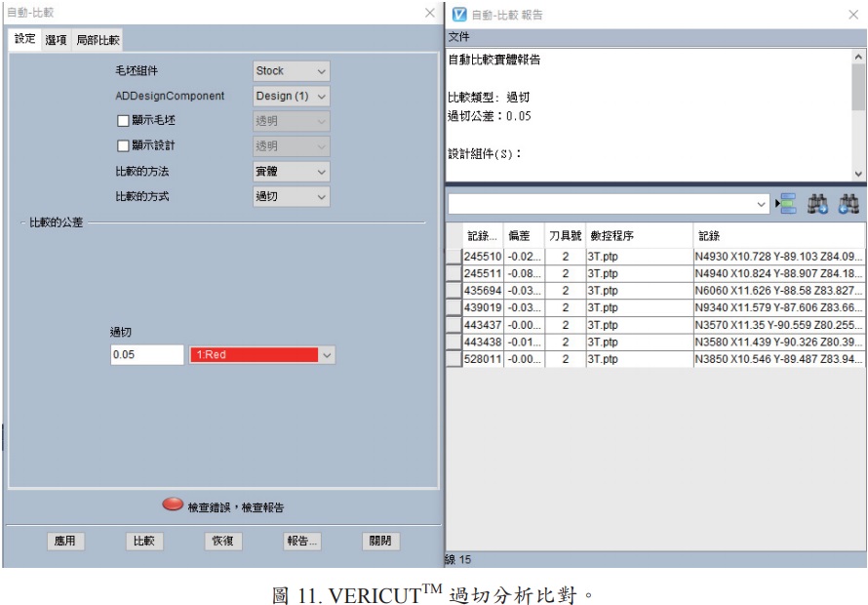Enable the 顯示毛坯 checkbox
This screenshot has width=868, height=605.
pos(123,121)
